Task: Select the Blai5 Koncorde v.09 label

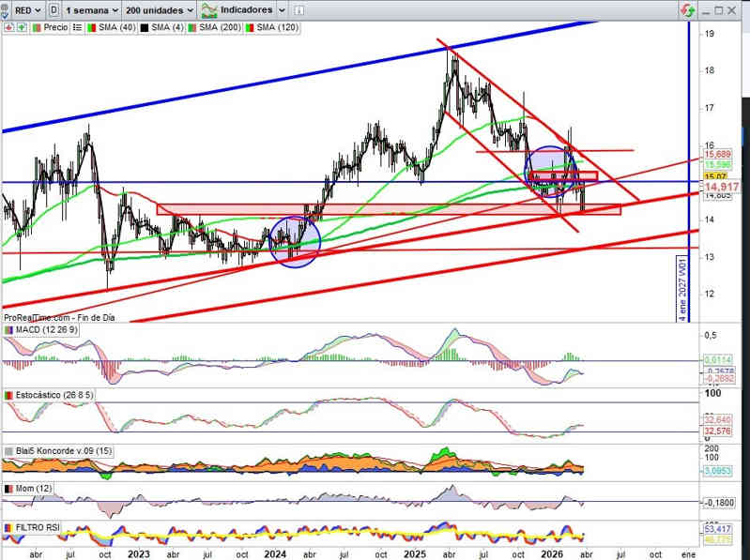Action: click(63, 451)
